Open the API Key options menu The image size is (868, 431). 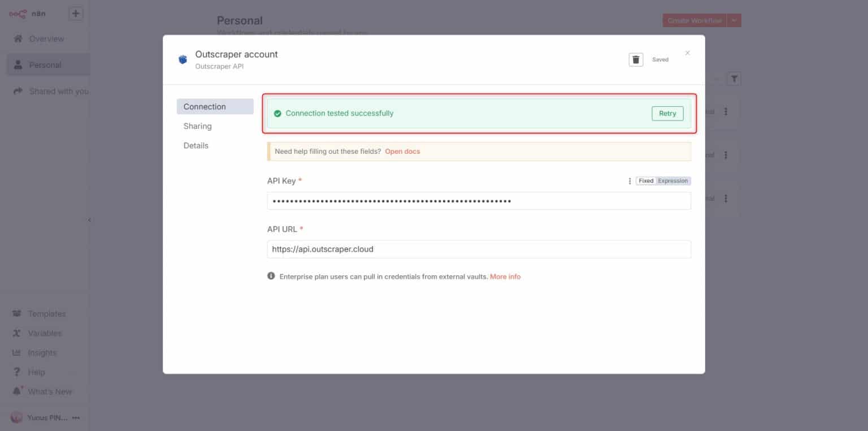(630, 180)
